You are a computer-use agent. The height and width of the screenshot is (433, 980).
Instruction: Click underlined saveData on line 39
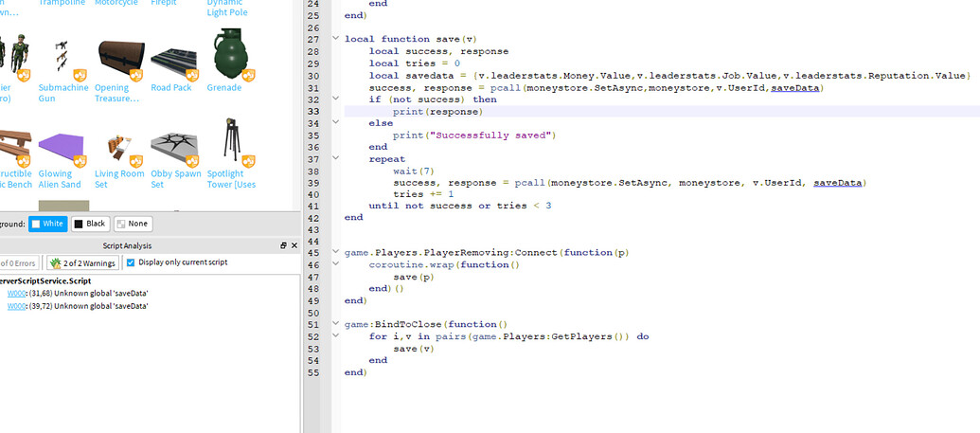point(838,183)
